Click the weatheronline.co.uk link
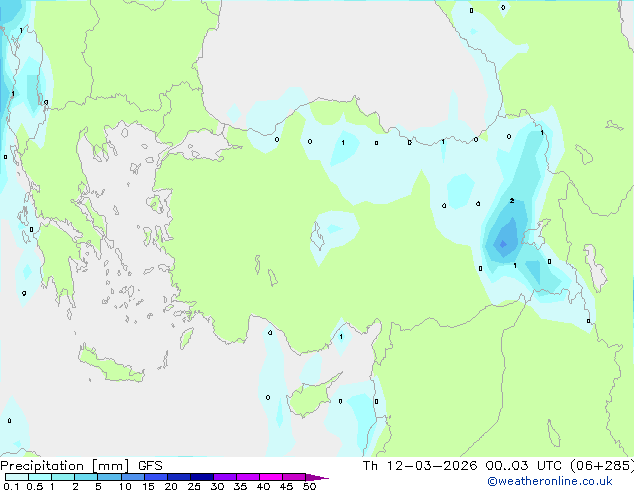The height and width of the screenshot is (490, 634). pyautogui.click(x=550, y=481)
